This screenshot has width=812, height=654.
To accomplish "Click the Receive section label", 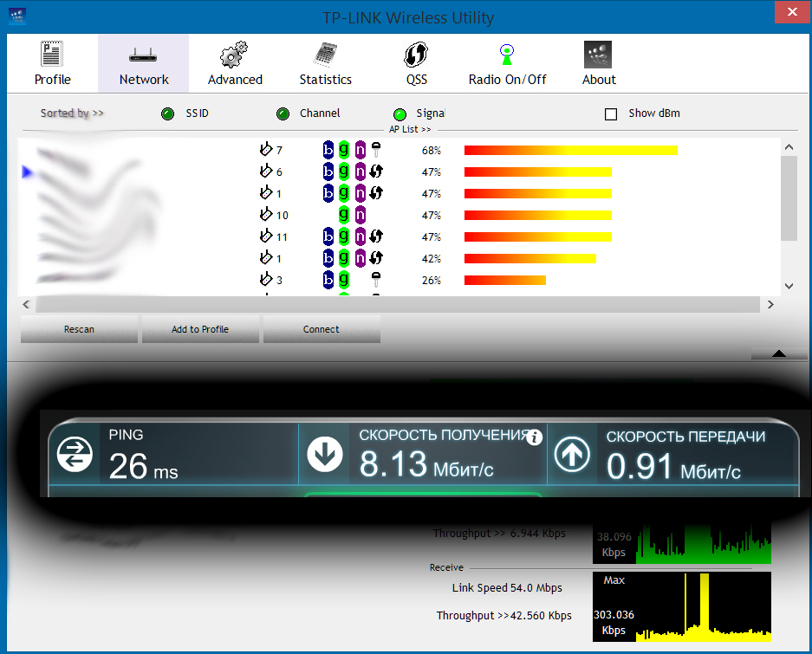I will (x=446, y=567).
